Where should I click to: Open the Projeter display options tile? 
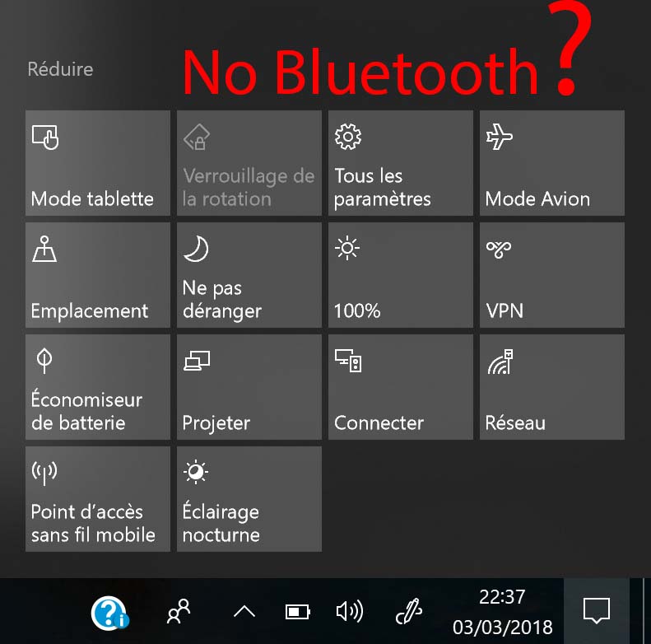pos(249,387)
